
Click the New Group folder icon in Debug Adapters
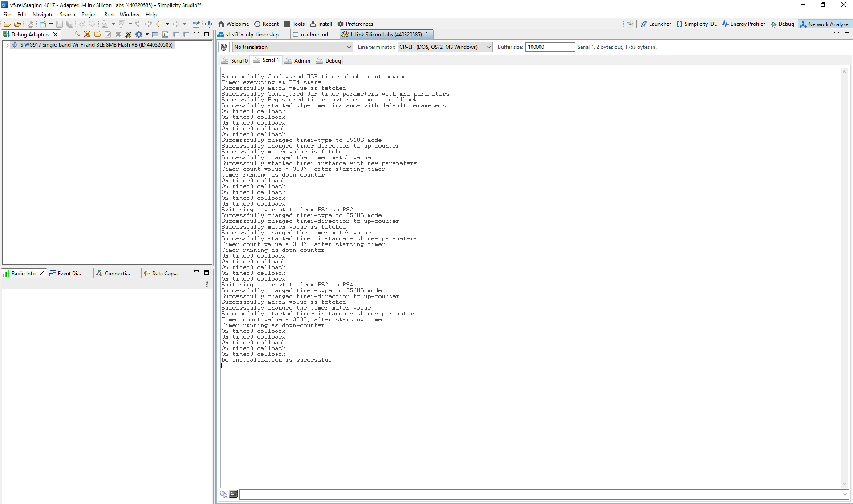pos(97,34)
